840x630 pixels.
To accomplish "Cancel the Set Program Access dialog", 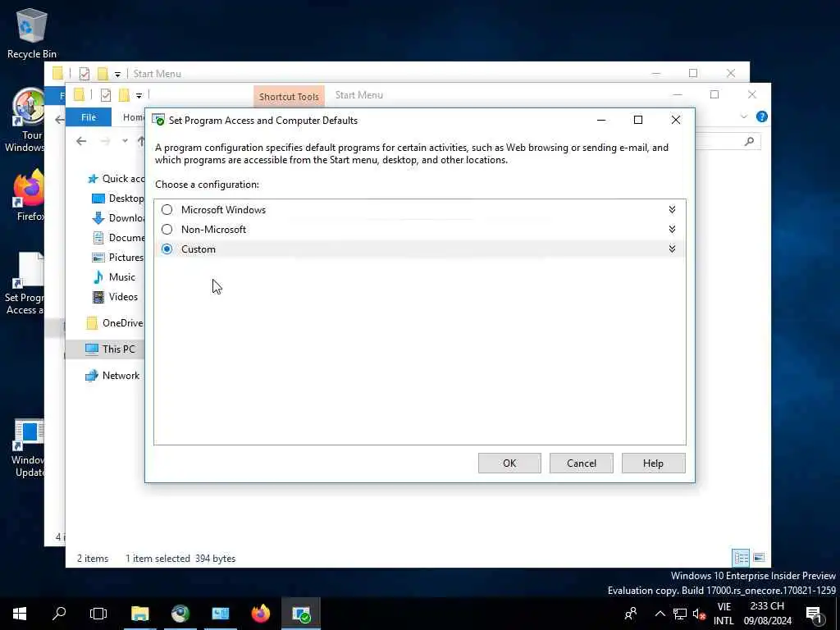I will [x=582, y=463].
